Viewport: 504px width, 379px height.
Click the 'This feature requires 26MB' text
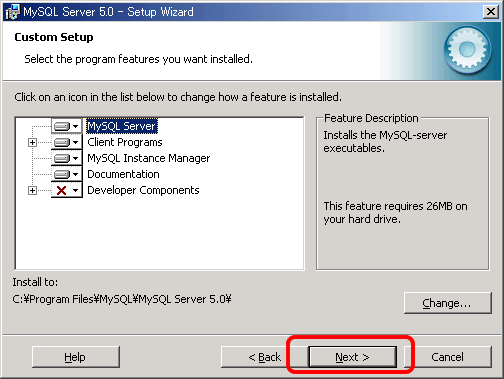[x=395, y=213]
